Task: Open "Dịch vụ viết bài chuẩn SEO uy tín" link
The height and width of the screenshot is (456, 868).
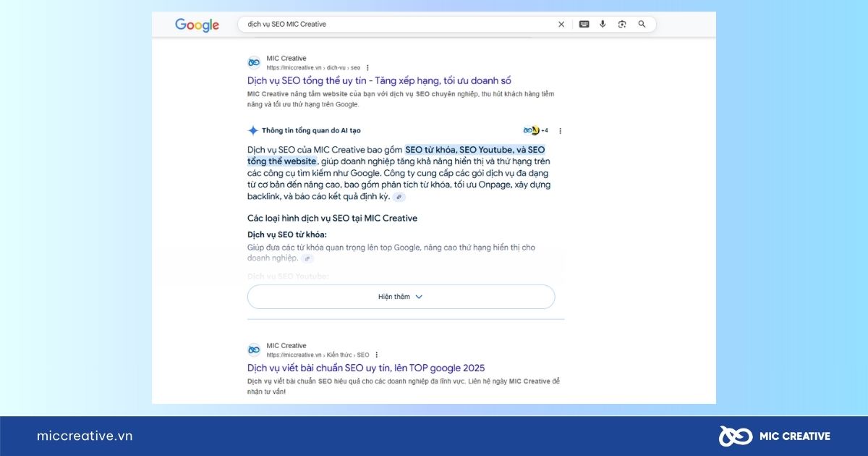Action: (x=366, y=368)
